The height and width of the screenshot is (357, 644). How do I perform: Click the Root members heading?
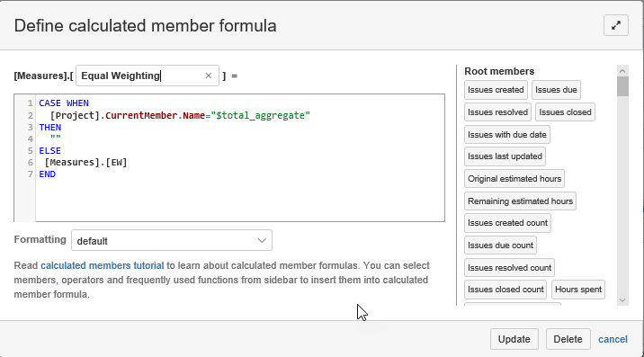pos(499,71)
